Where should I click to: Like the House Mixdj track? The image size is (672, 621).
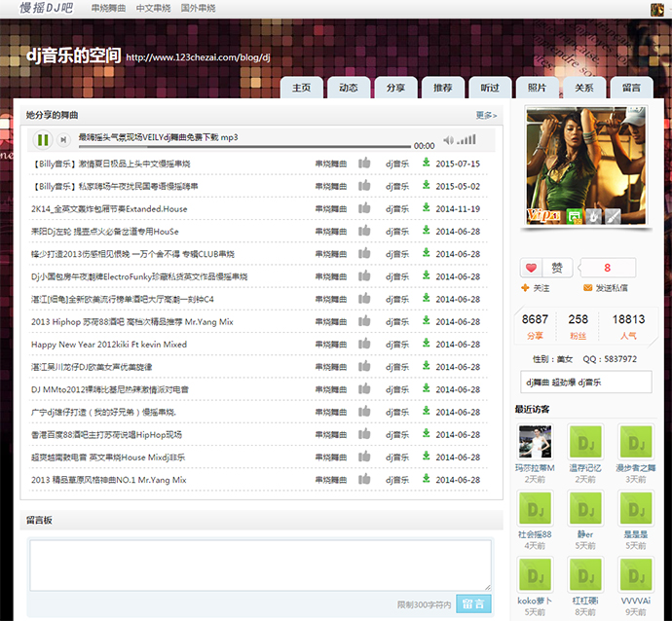click(x=364, y=457)
